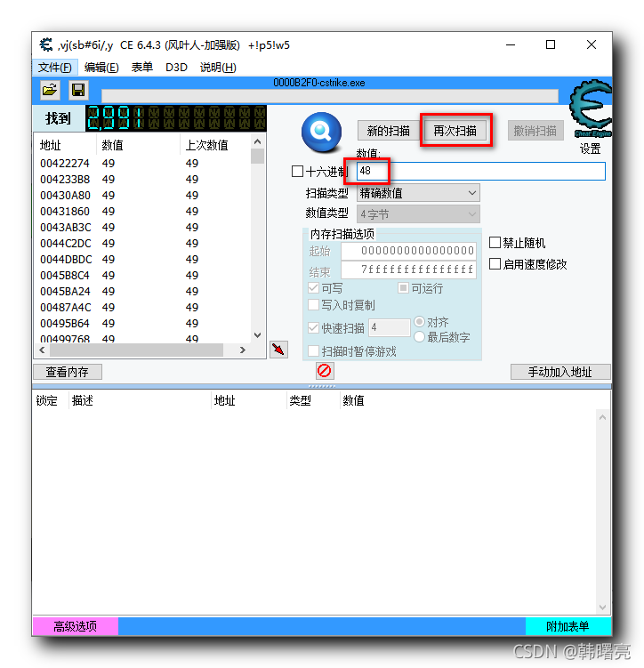644x668 pixels.
Task: Click the red arrow add-to-list icon
Action: 279,350
